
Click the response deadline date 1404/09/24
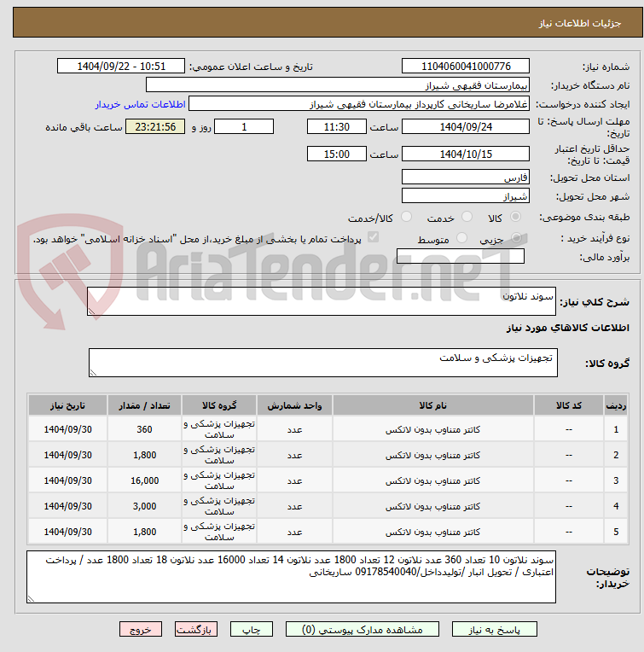[x=466, y=126]
